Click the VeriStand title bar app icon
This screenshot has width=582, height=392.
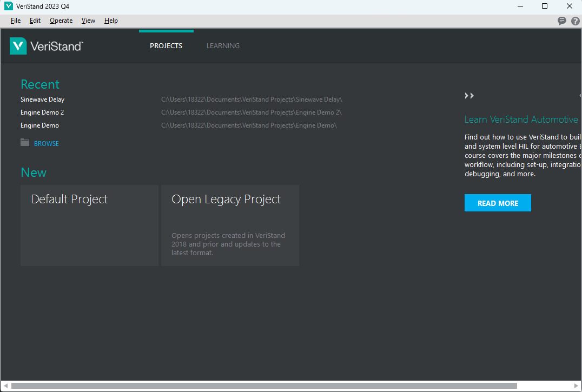tap(9, 6)
